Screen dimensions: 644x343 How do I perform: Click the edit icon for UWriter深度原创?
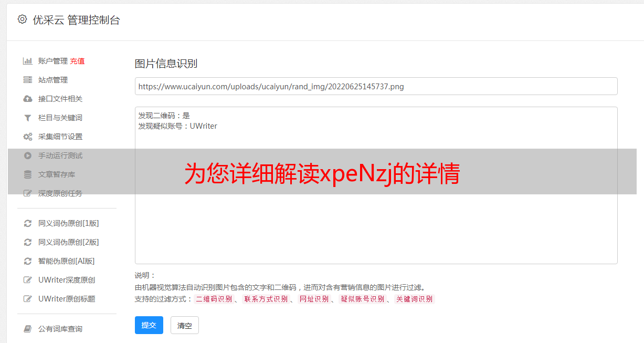coord(28,280)
